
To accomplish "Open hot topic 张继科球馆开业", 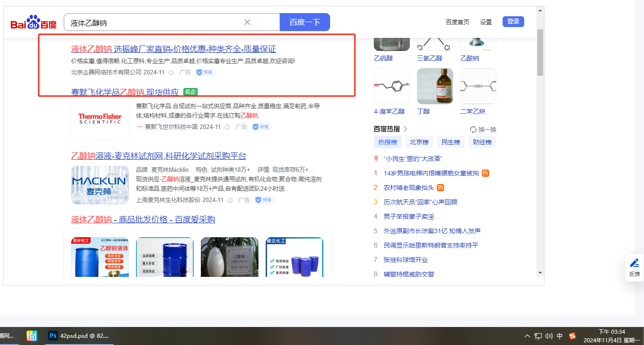I will pos(406,260).
